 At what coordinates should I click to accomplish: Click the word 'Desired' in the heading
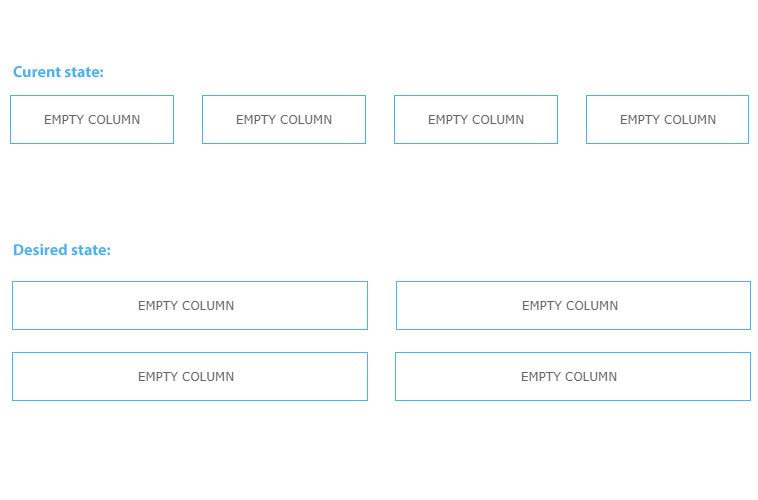coord(40,250)
